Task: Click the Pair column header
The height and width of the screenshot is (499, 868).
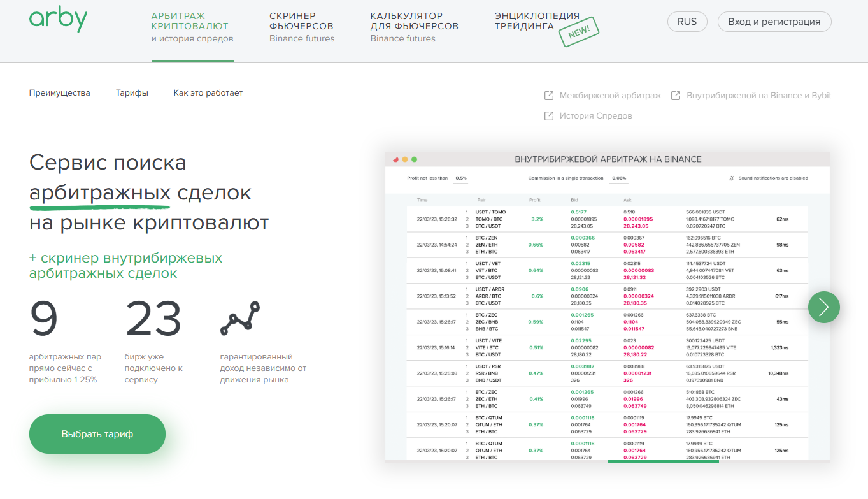Action: click(x=481, y=200)
